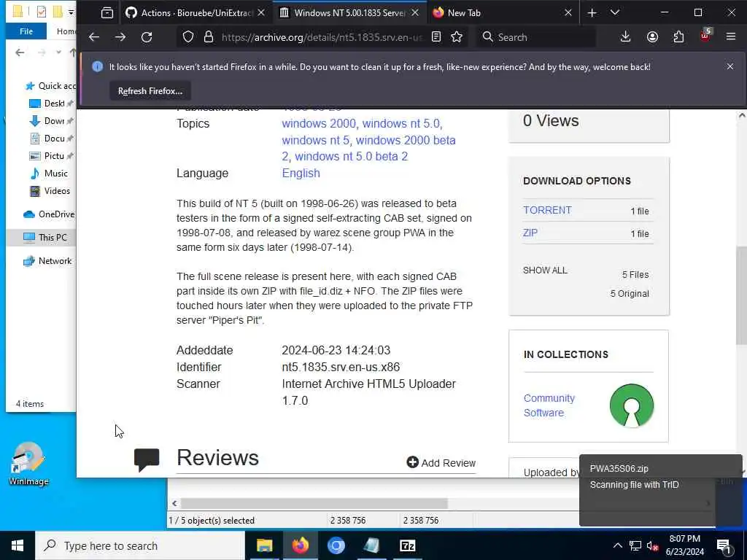The height and width of the screenshot is (560, 747).
Task: Expand SHOW ALL download options
Action: (x=545, y=270)
